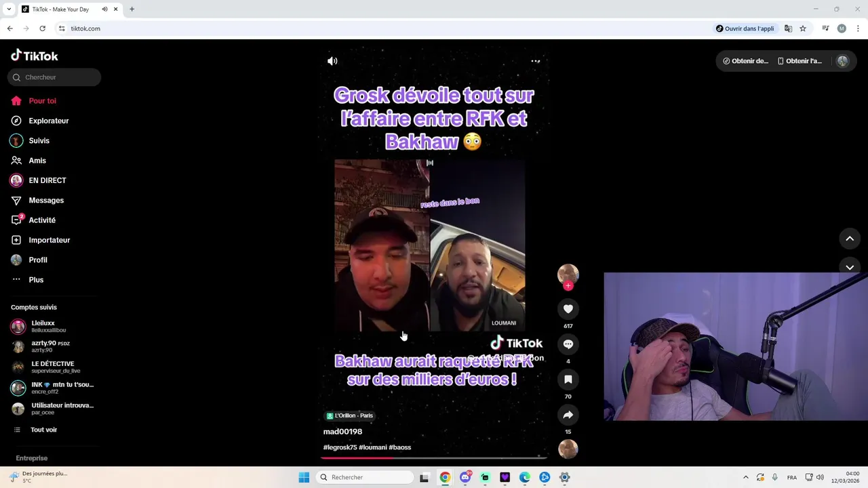Open a new browser tab
The width and height of the screenshot is (868, 488).
[132, 9]
